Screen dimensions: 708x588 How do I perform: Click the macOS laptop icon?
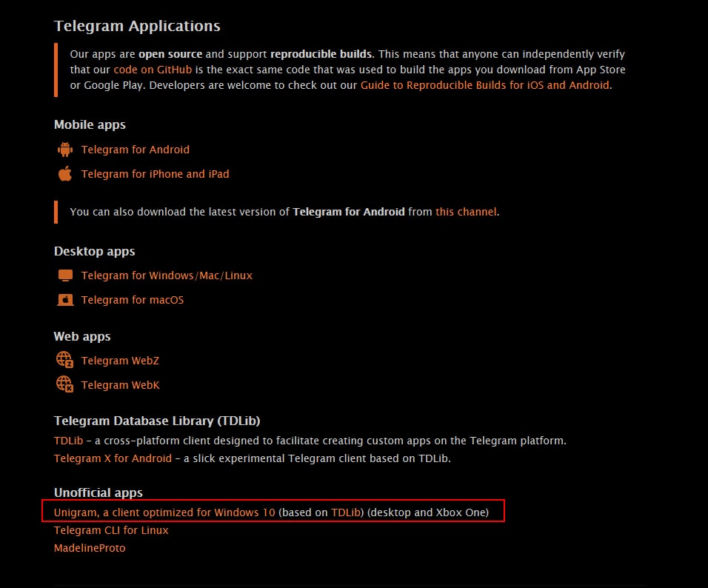(65, 300)
